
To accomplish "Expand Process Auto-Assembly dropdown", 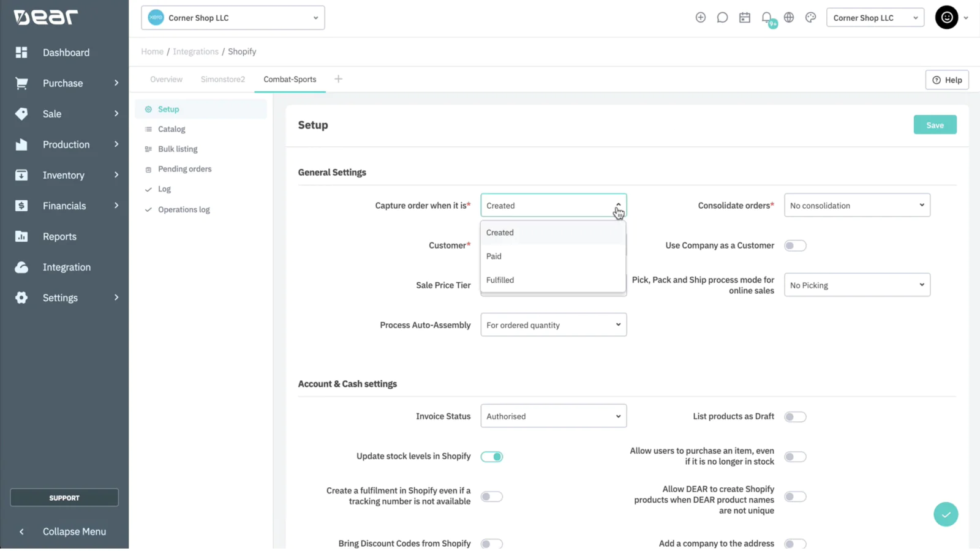I will [x=553, y=325].
